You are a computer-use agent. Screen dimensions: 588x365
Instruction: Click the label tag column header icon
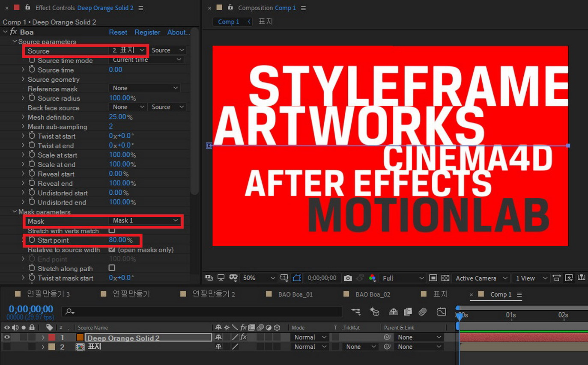pyautogui.click(x=49, y=327)
